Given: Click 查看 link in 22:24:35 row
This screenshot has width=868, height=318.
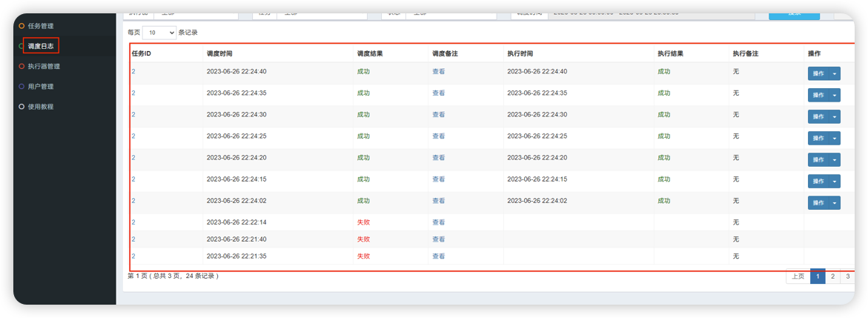Looking at the screenshot, I should [x=438, y=93].
